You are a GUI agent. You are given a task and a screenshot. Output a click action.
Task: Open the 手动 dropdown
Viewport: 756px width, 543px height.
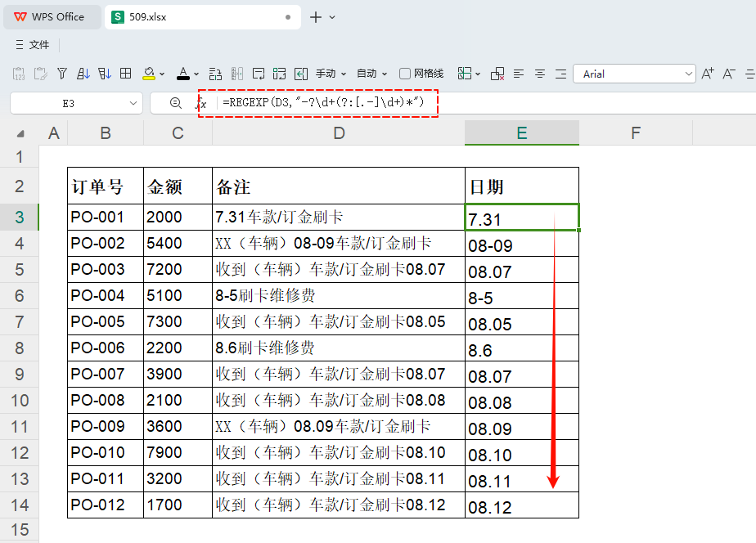(x=331, y=74)
